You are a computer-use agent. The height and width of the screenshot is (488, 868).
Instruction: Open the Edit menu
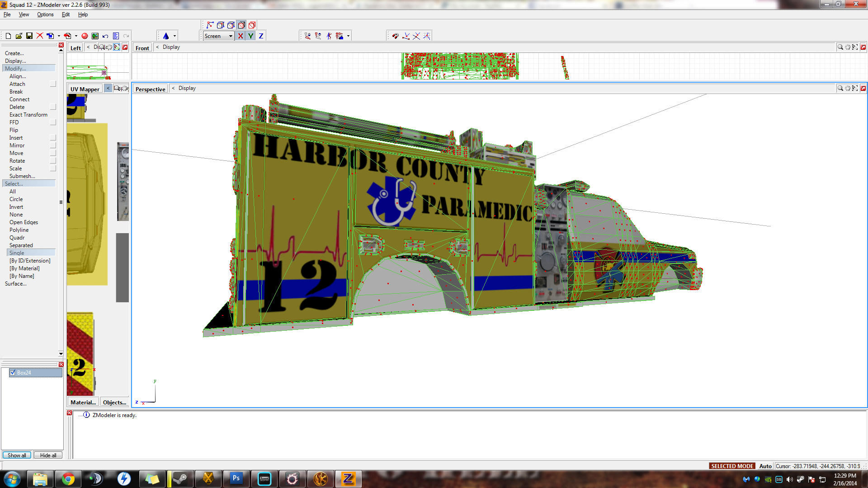66,14
